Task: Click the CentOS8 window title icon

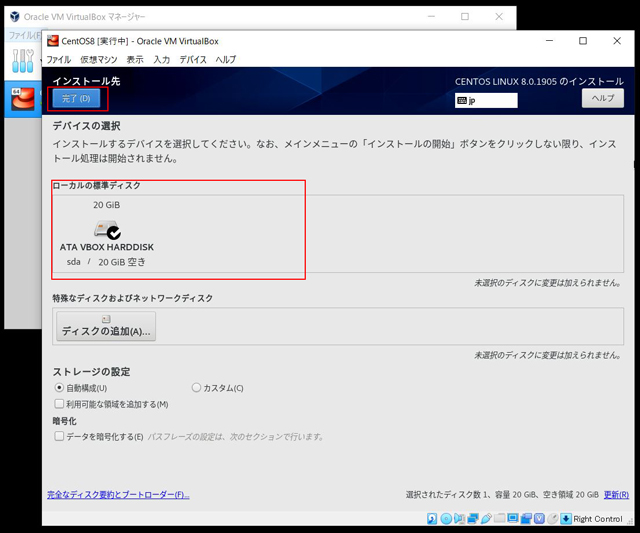Action: (x=53, y=41)
